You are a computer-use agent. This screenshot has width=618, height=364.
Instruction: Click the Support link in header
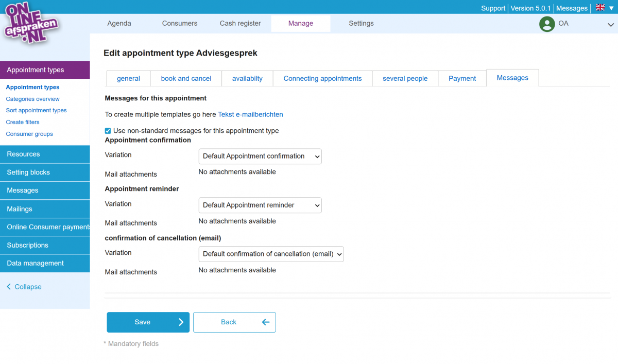click(493, 8)
